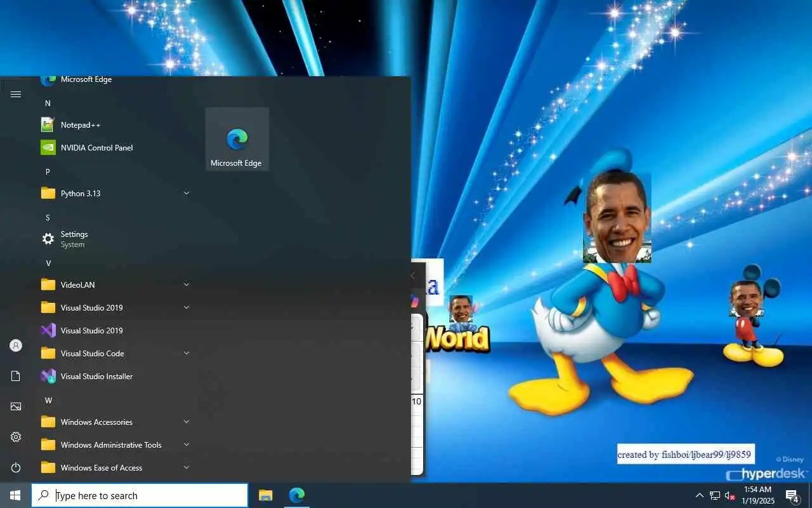
Task: Jump to letter V section header
Action: (48, 263)
